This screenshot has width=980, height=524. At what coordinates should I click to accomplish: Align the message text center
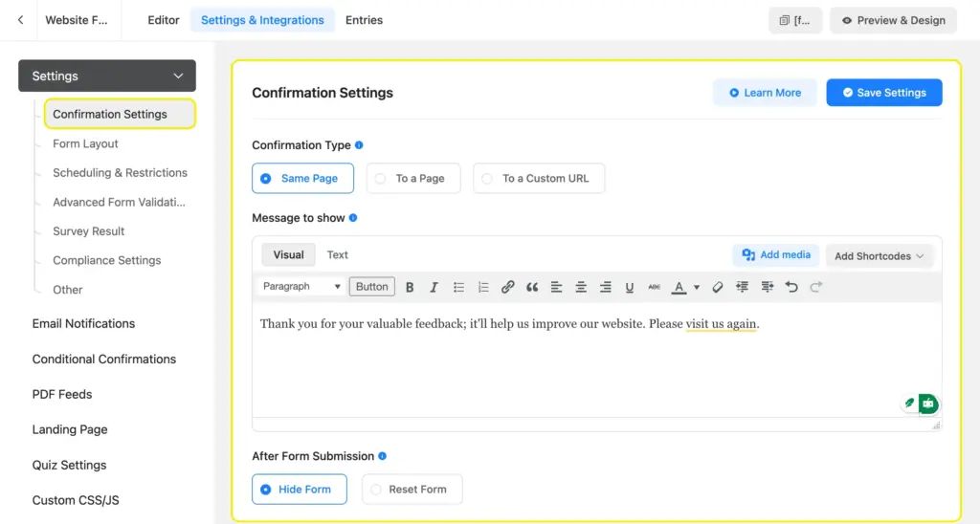pos(581,287)
